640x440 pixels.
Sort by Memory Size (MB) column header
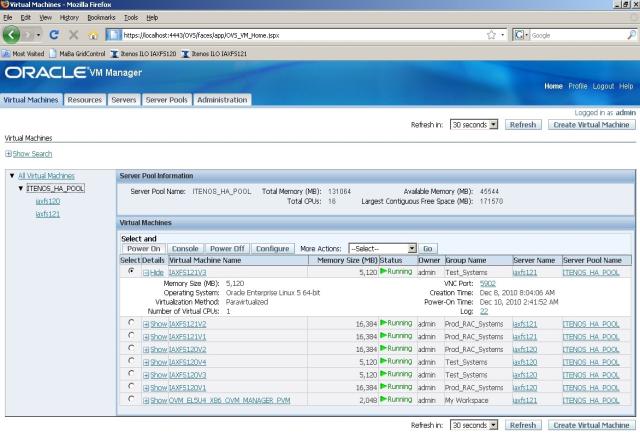pyautogui.click(x=347, y=260)
